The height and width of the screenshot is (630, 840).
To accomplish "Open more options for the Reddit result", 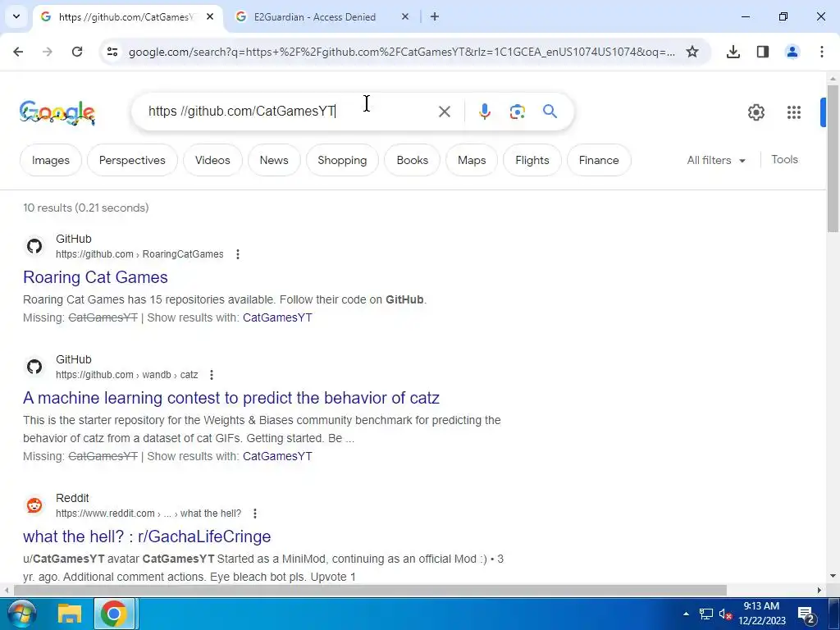I will click(255, 514).
